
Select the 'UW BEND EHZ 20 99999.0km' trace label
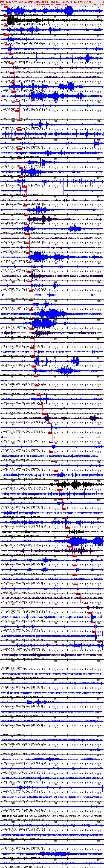(15, 119)
